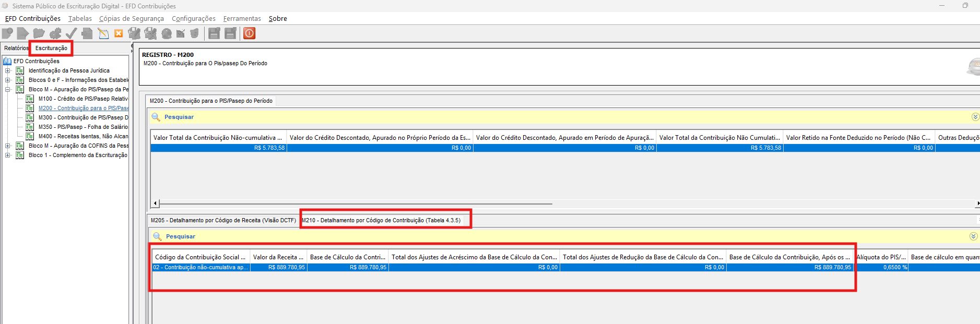The image size is (980, 324).
Task: Click the sign document pen icon
Action: 135,34
